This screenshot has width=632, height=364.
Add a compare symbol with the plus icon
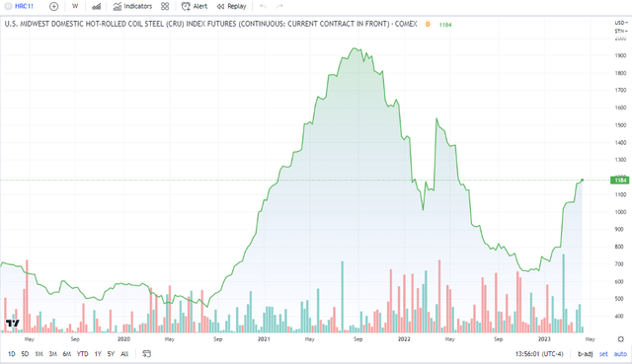[x=53, y=7]
